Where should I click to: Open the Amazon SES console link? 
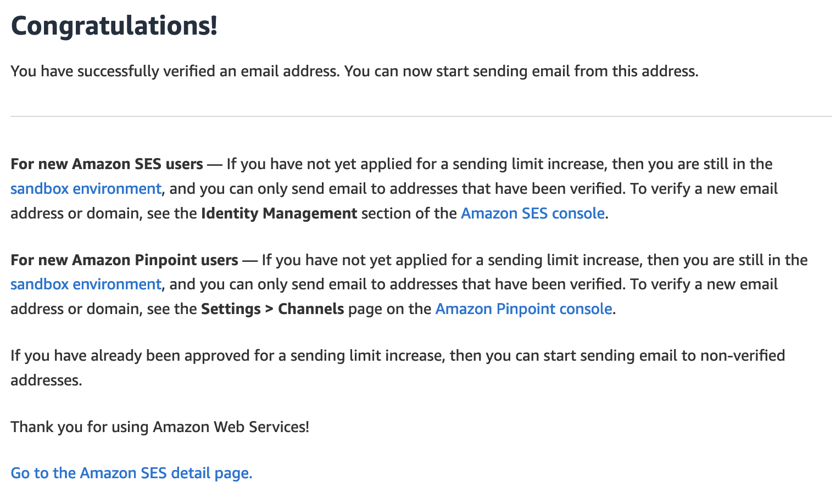[x=532, y=213]
